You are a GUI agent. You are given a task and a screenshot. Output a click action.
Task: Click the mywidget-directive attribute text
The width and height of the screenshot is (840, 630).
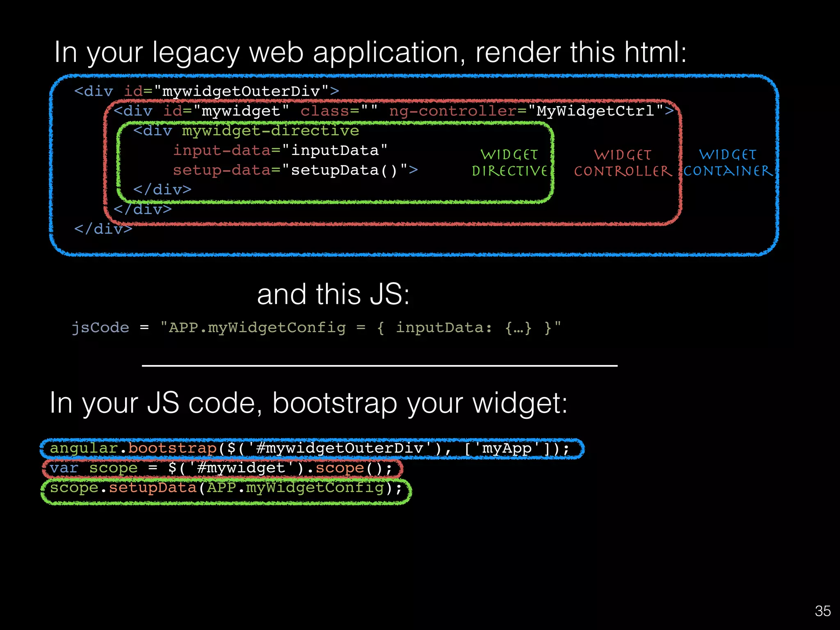coord(270,131)
